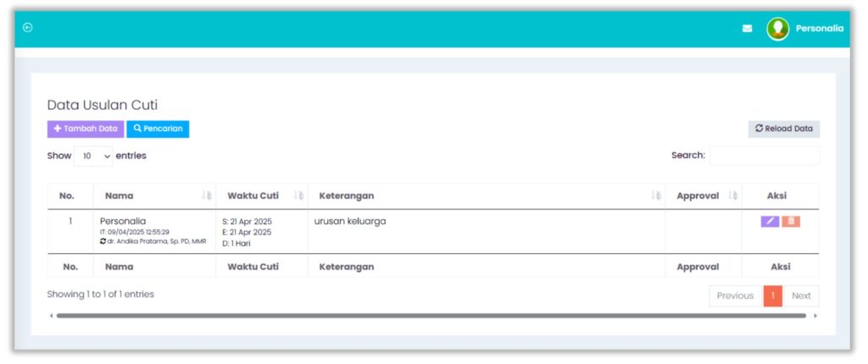Sort by Keterangan column arrows
The width and height of the screenshot is (868, 364).
[x=656, y=196]
